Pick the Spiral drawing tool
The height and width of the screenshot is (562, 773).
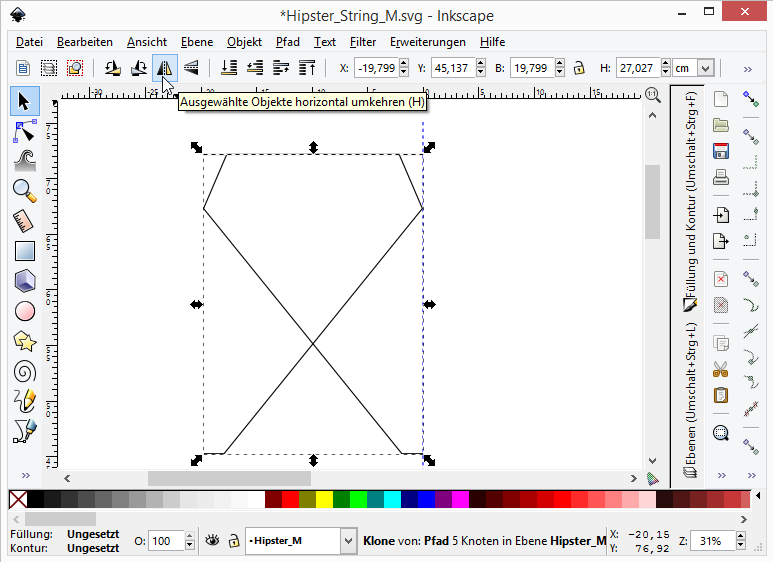(x=25, y=371)
